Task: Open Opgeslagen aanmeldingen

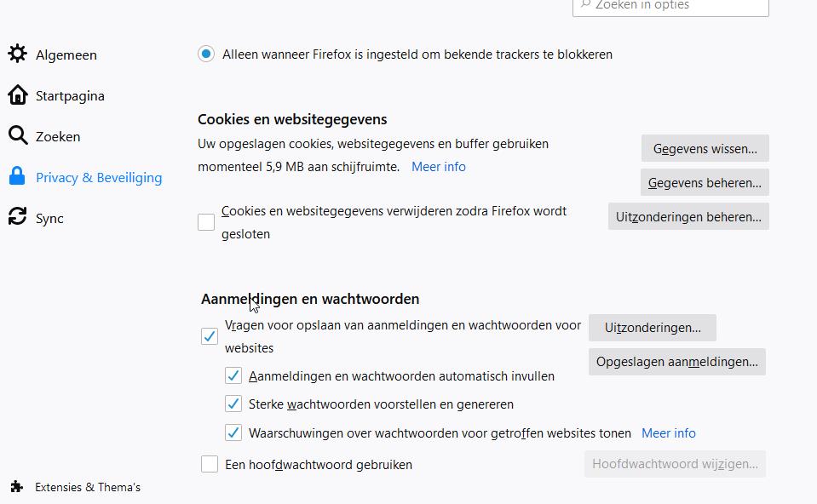Action: pos(676,361)
